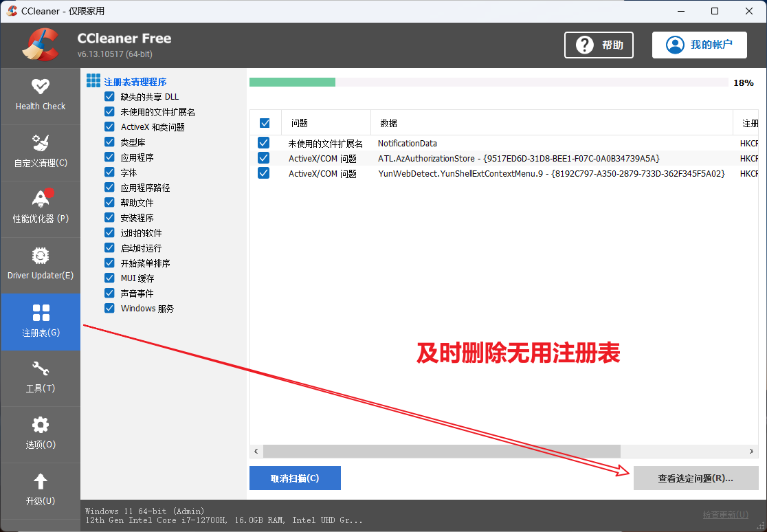Switch to 工具(T) section label

(x=41, y=388)
